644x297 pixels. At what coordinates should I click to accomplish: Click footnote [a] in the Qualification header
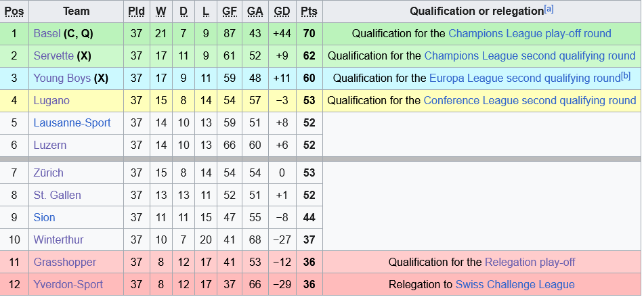[549, 9]
